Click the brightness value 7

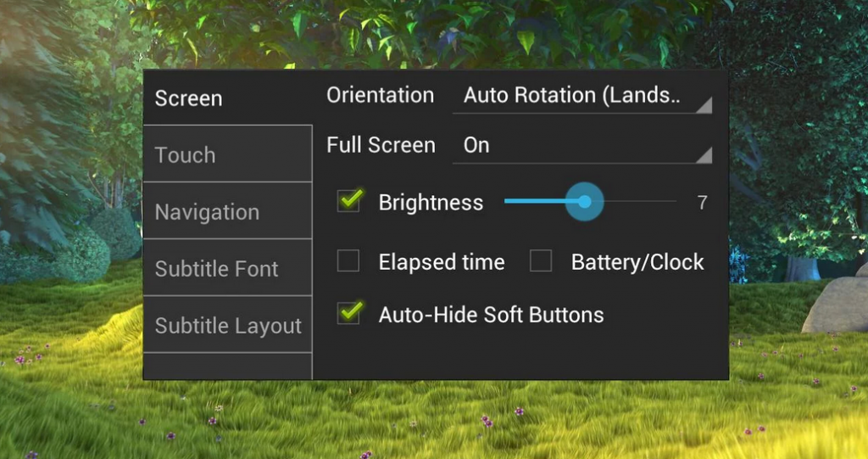[702, 203]
